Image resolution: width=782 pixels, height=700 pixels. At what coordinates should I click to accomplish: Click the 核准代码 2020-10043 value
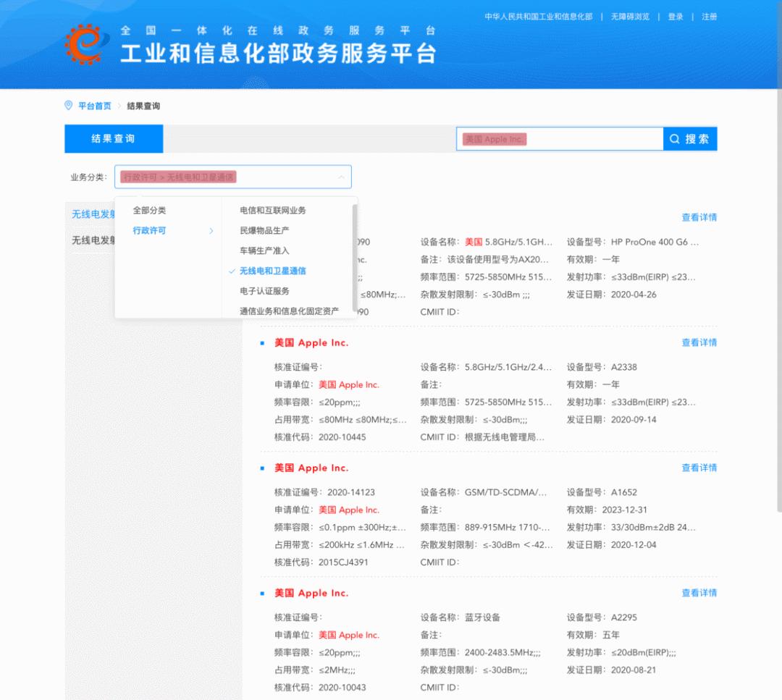pos(342,688)
